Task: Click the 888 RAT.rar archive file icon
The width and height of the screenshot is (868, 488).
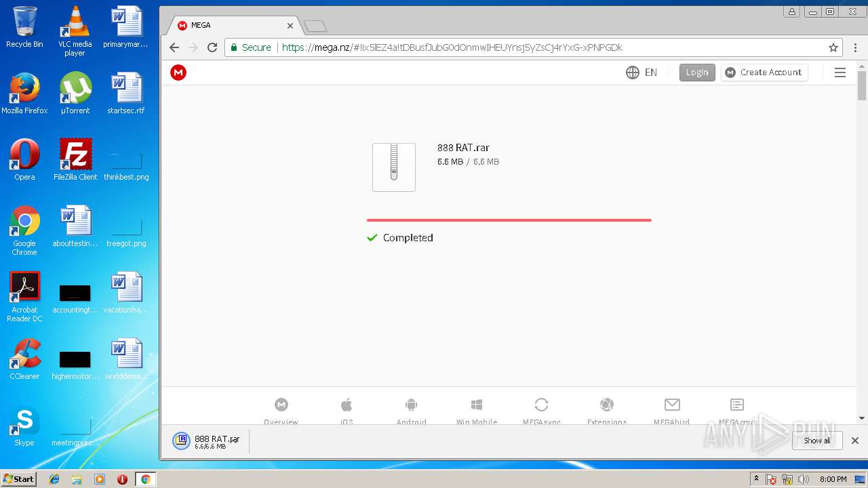Action: [394, 167]
